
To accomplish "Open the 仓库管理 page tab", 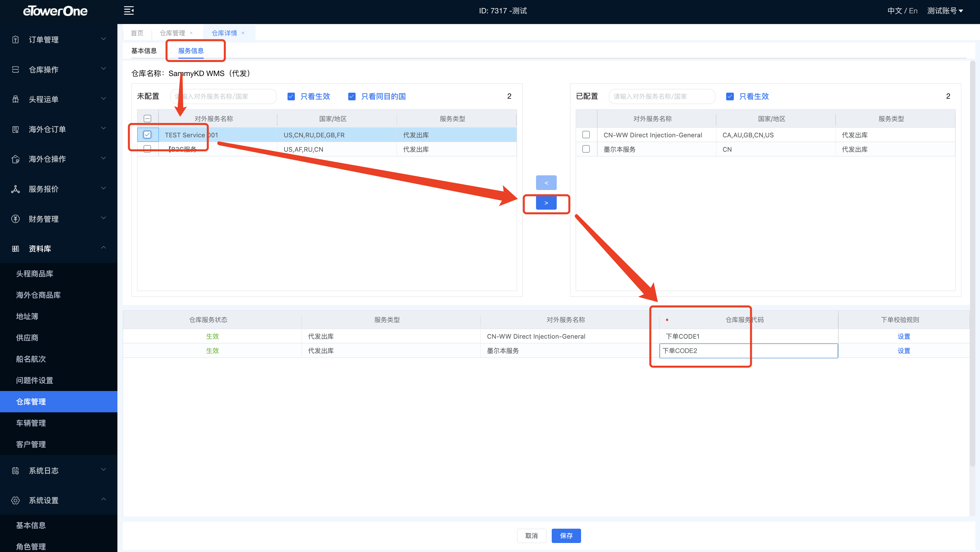I will (x=172, y=33).
